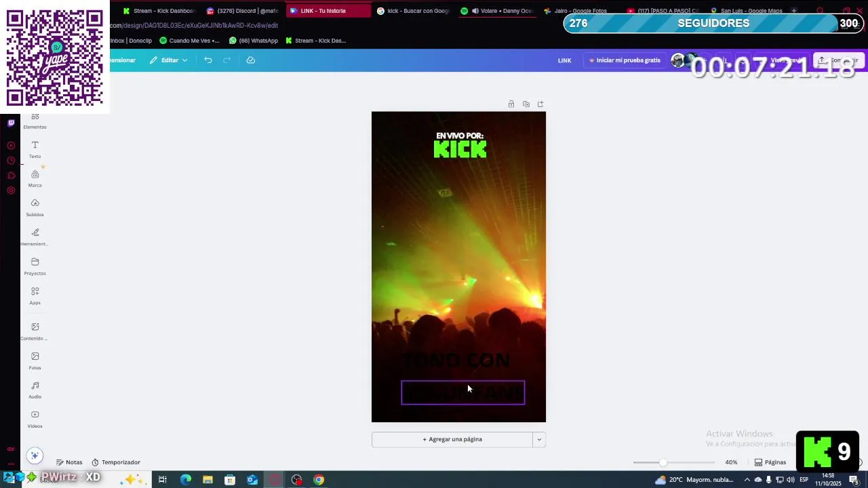Switch to Jairo - Google Fotos tab
This screenshot has width=868, height=488.
click(576, 11)
